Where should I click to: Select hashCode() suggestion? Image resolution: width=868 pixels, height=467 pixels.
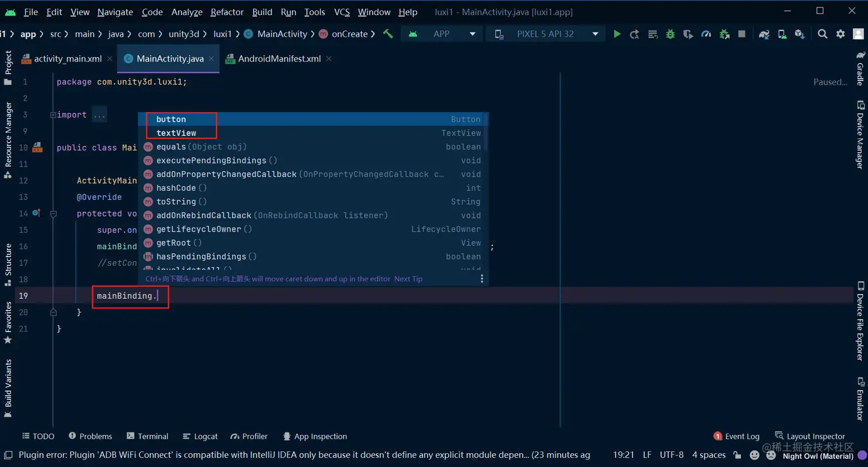coord(313,188)
